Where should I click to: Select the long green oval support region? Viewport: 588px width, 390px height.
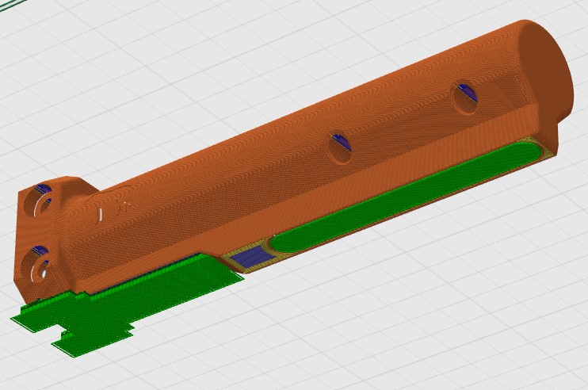[x=407, y=196]
